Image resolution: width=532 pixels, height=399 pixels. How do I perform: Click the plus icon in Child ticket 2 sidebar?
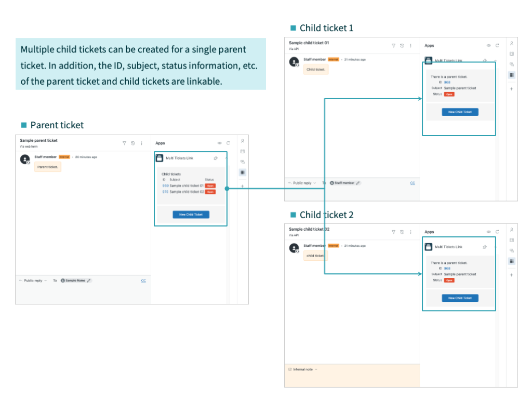(511, 275)
